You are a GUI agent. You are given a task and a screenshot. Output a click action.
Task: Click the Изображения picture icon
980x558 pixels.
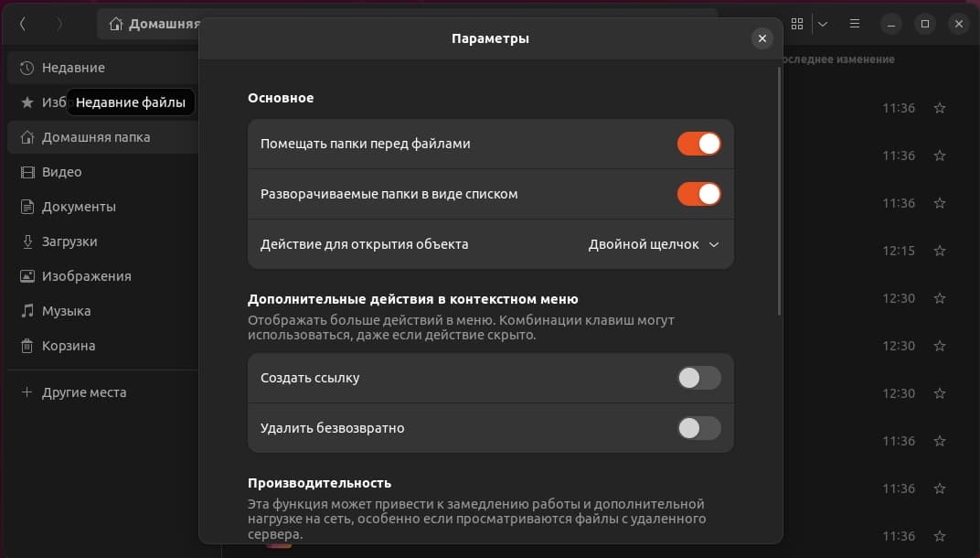[x=27, y=276]
